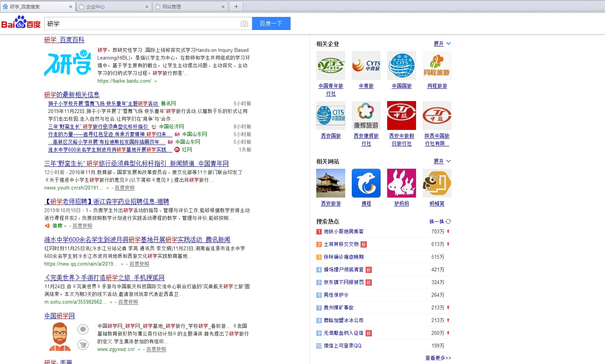Viewport: 605px width, 364px height.
Task: Click the 中青旅 CYTS logo icon
Action: (366, 66)
